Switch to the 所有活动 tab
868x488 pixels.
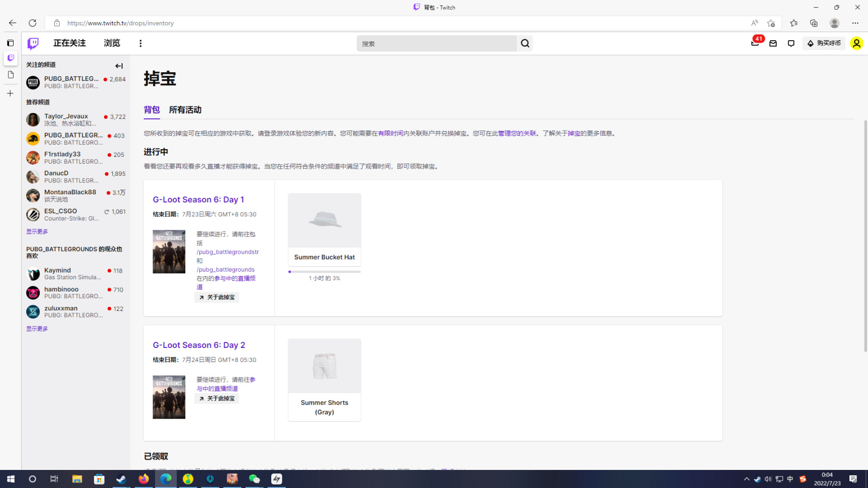pyautogui.click(x=185, y=110)
